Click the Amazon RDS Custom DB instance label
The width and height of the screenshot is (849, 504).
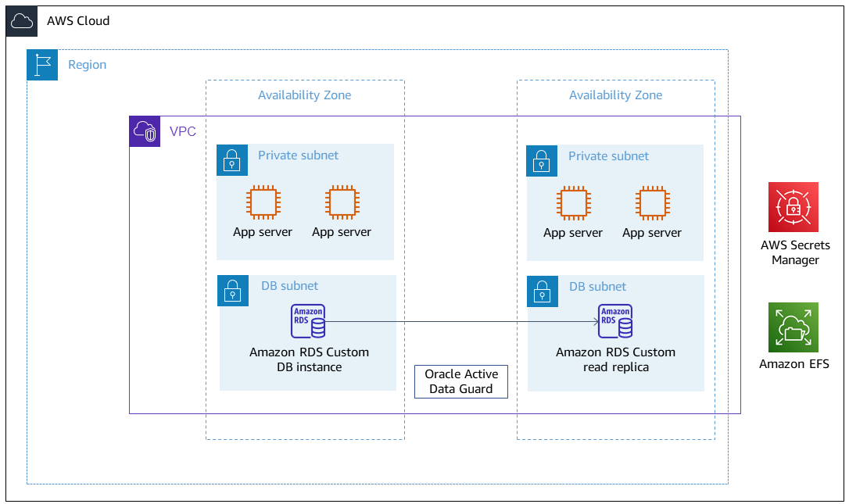pos(306,359)
